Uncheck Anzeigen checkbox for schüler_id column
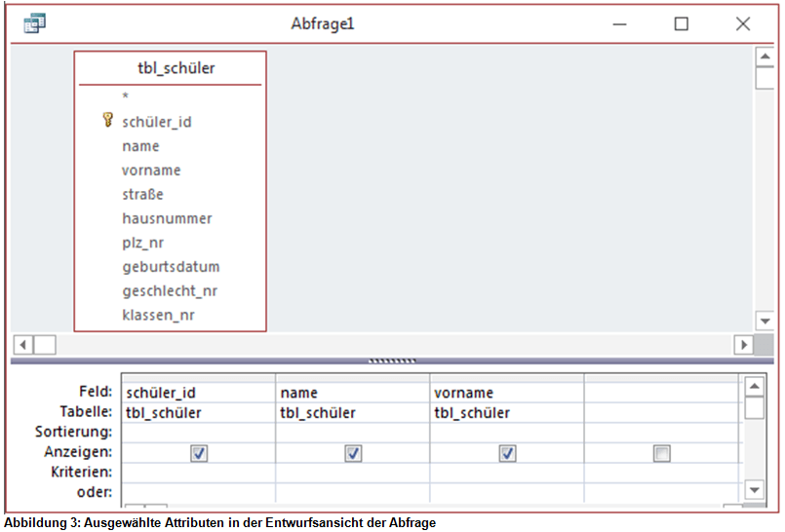Image resolution: width=785 pixels, height=532 pixels. tap(199, 453)
